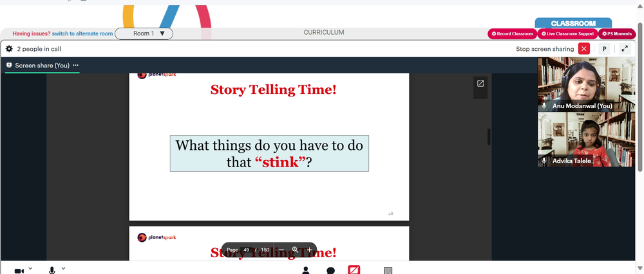This screenshot has height=274, width=644.
Task: Click mic indicator on Anu Modanwal tile
Action: pos(544,106)
